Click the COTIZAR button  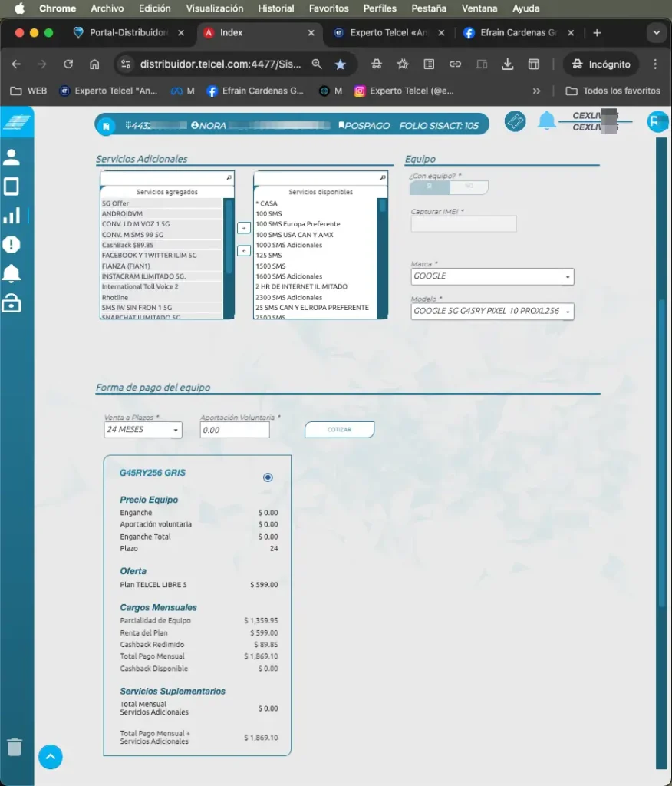point(339,430)
